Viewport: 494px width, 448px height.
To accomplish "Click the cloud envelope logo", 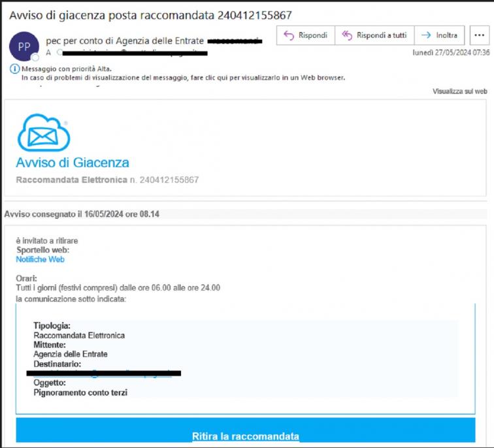I will pyautogui.click(x=43, y=133).
